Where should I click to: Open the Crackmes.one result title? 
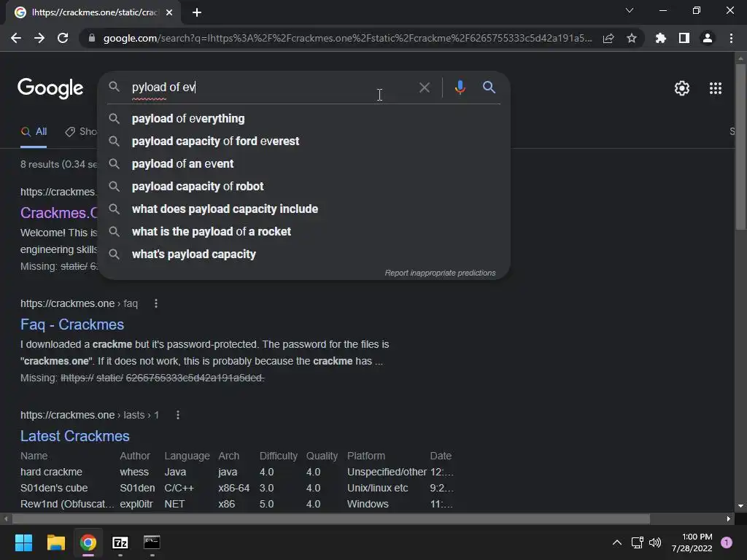click(x=58, y=213)
